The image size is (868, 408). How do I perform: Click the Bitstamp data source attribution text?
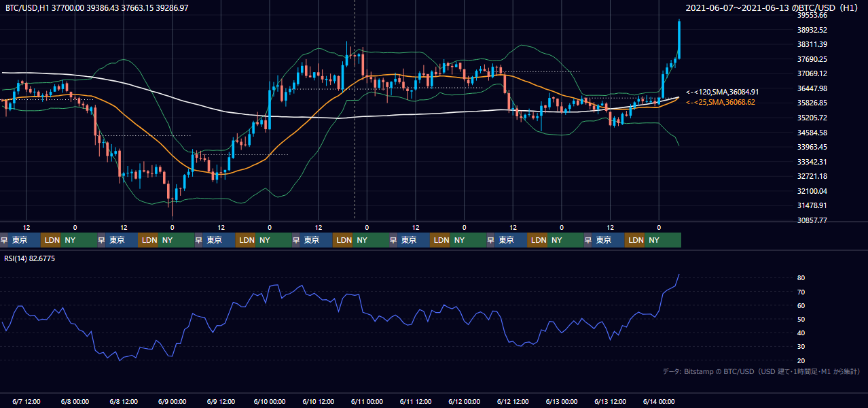tap(761, 371)
